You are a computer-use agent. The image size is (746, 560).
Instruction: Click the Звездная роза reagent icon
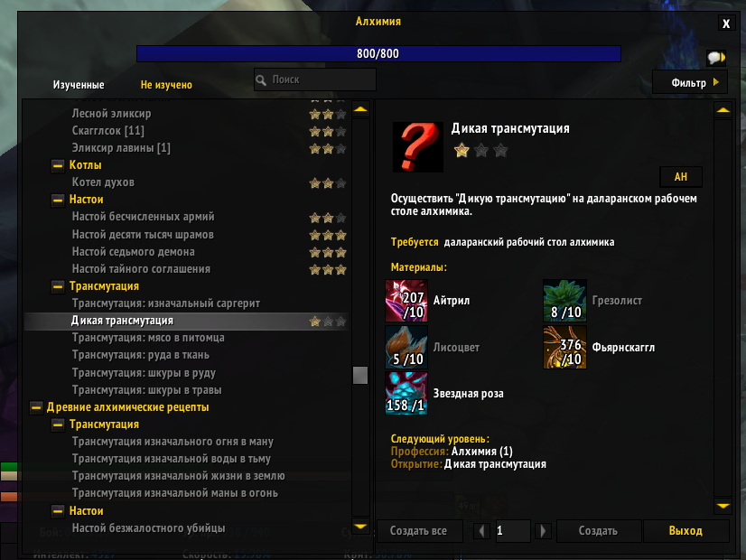click(406, 394)
